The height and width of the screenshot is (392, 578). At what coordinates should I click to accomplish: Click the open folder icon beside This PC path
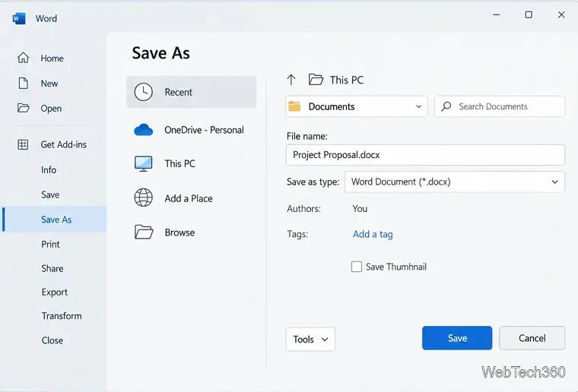click(x=316, y=80)
